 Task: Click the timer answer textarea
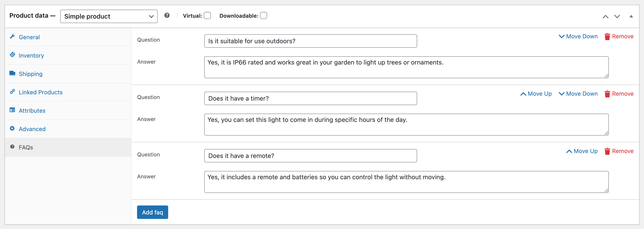406,124
